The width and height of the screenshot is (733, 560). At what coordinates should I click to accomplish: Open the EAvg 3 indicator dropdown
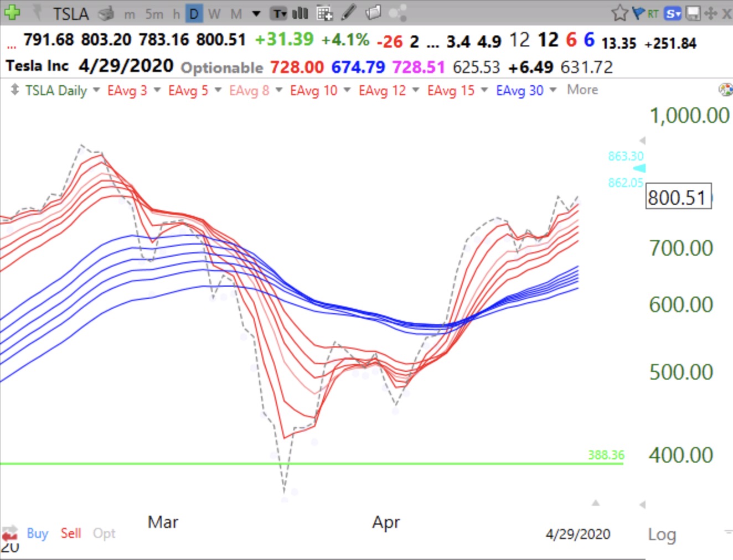click(x=157, y=90)
